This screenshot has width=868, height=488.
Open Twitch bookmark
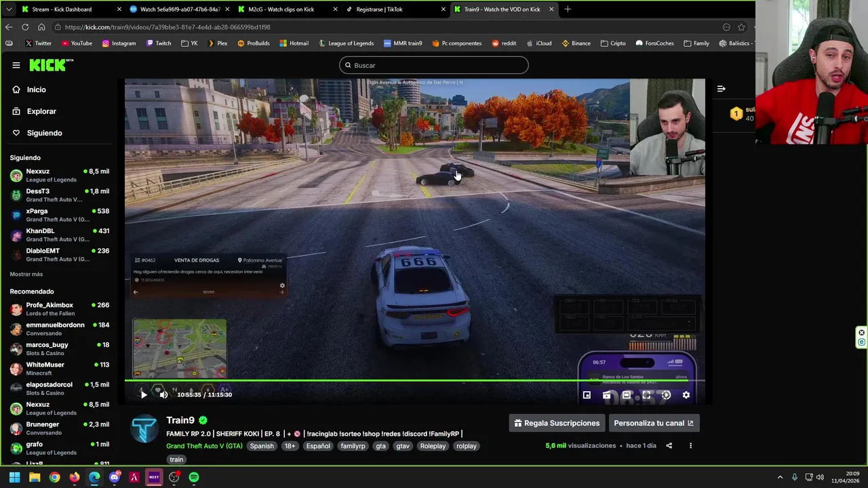point(158,43)
